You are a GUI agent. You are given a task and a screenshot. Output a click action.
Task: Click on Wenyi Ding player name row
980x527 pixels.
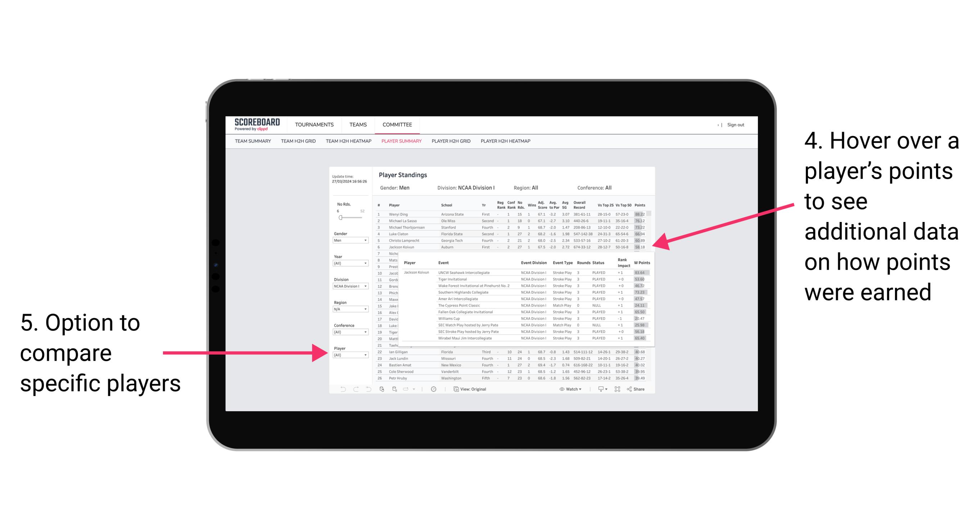pyautogui.click(x=397, y=215)
